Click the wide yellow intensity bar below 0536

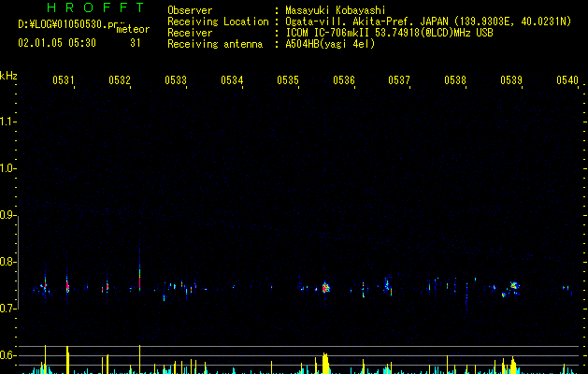coord(325,363)
